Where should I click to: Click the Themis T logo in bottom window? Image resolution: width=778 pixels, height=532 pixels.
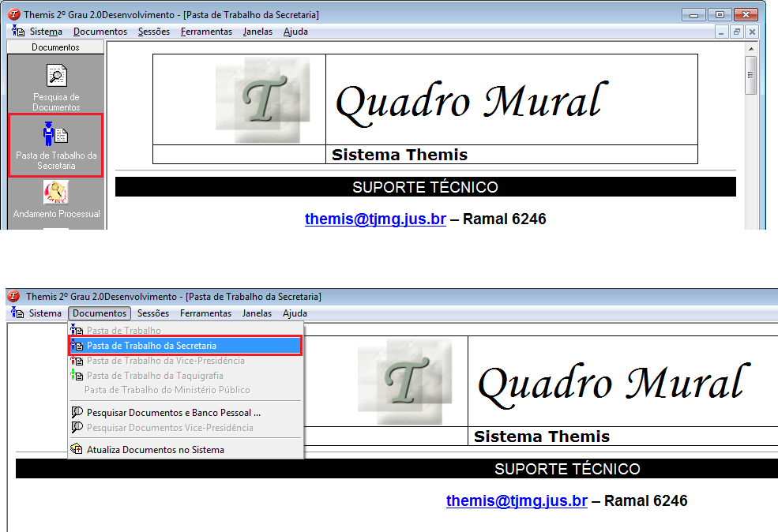tap(405, 381)
